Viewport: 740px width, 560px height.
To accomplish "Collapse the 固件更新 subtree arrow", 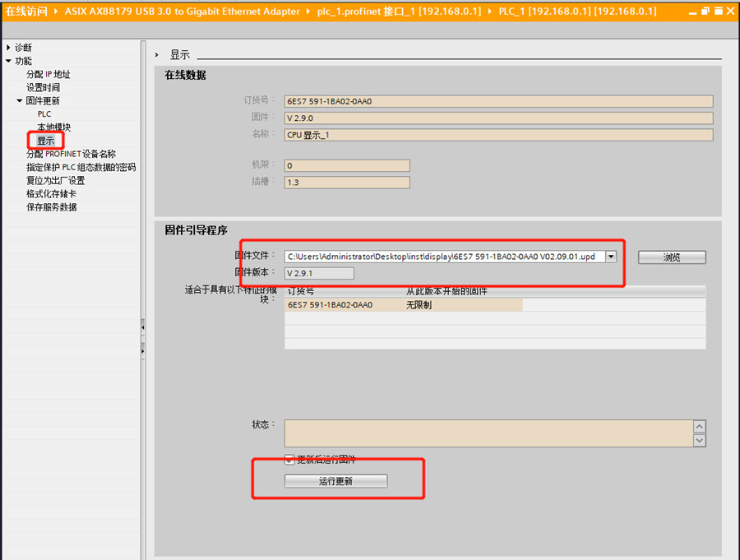I will point(20,100).
